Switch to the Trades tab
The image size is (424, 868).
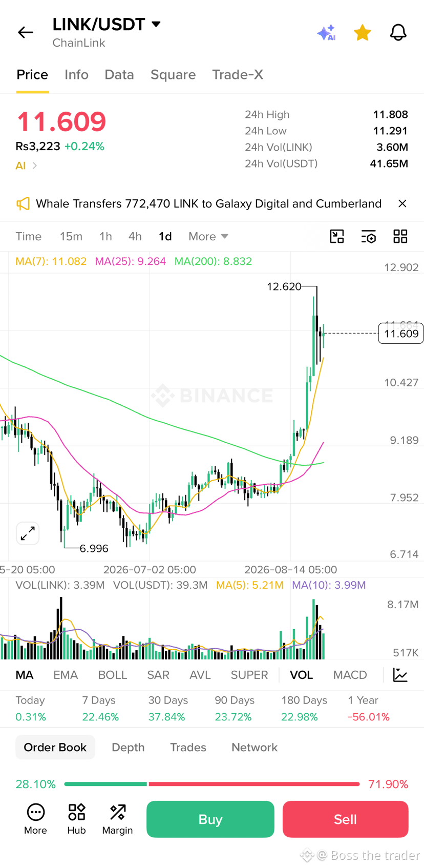(188, 747)
